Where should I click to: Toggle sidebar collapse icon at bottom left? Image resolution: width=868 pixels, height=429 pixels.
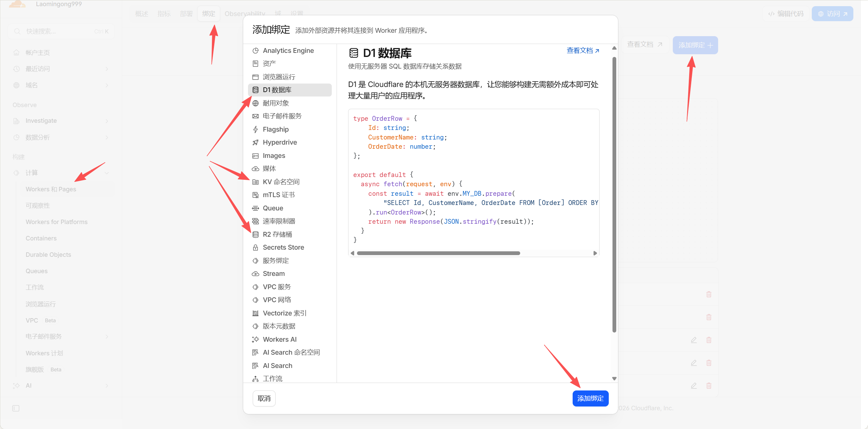(16, 408)
